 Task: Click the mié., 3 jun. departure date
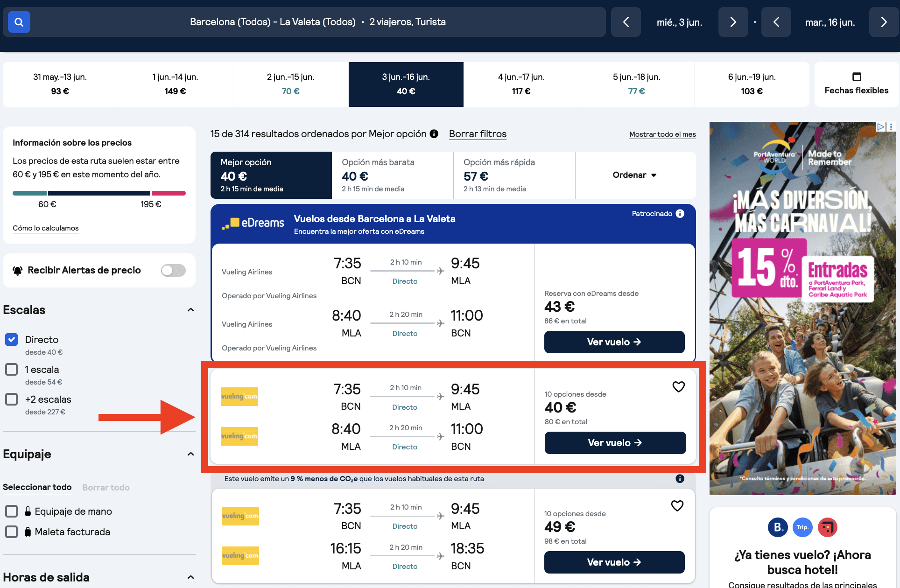[679, 22]
